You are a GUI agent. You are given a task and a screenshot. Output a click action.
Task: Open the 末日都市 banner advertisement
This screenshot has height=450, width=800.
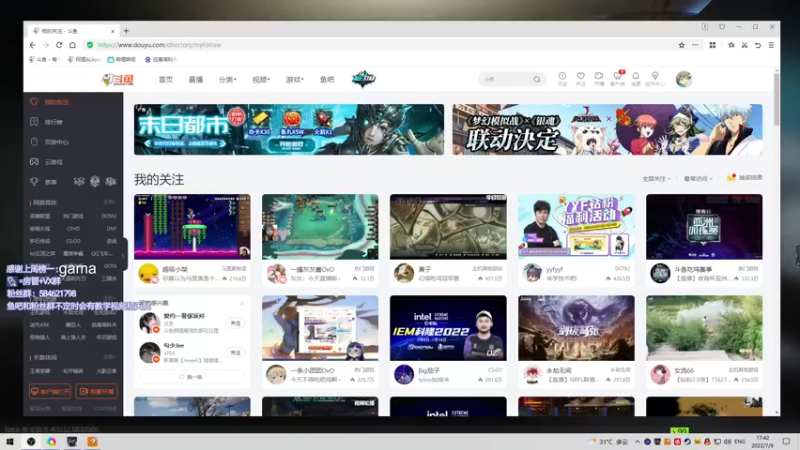[x=289, y=130]
